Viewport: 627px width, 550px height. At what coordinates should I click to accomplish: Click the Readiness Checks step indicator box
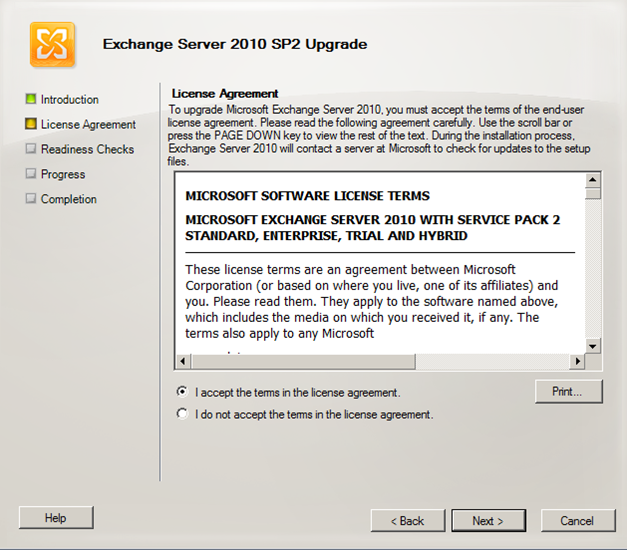31,149
